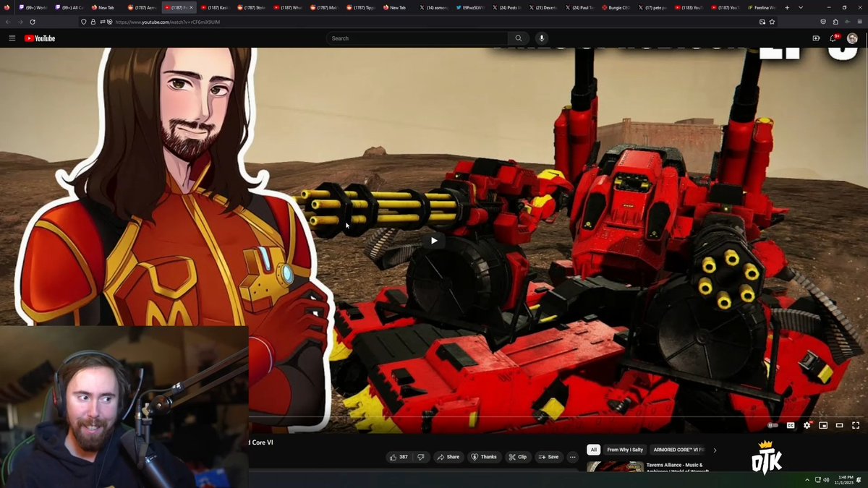Switch the player to miniplayer
Screen dimensions: 868x488
click(x=823, y=425)
